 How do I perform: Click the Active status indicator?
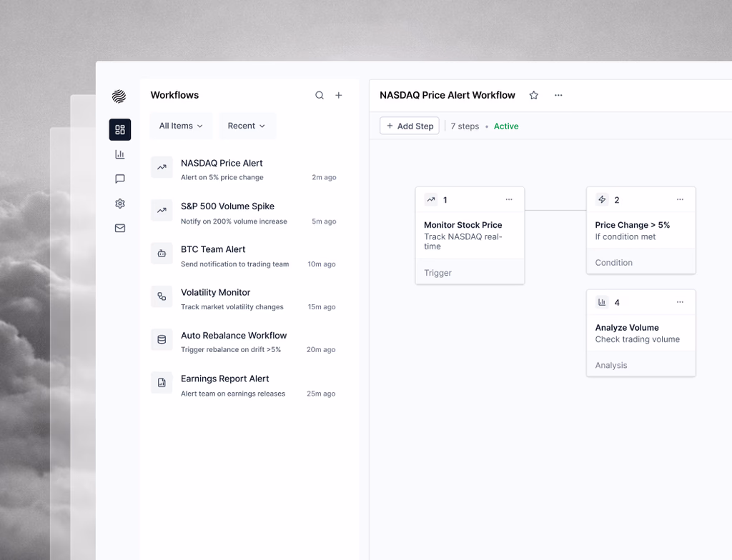[505, 126]
